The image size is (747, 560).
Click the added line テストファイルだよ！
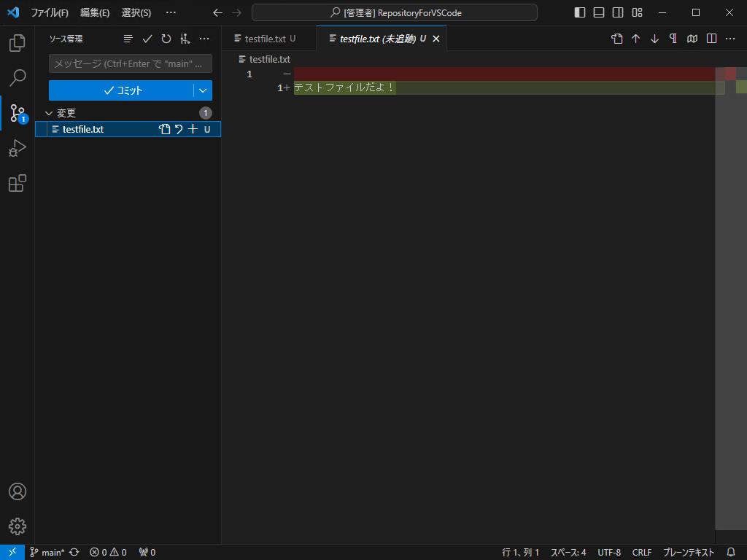click(344, 87)
